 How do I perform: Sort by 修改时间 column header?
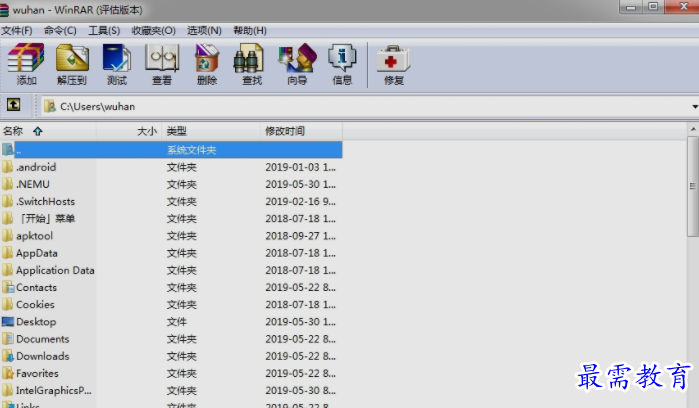[301, 131]
